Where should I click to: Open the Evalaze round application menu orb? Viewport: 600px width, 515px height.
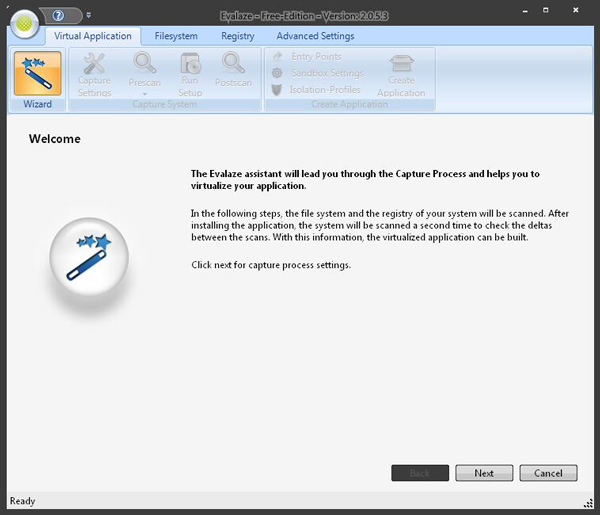point(25,24)
